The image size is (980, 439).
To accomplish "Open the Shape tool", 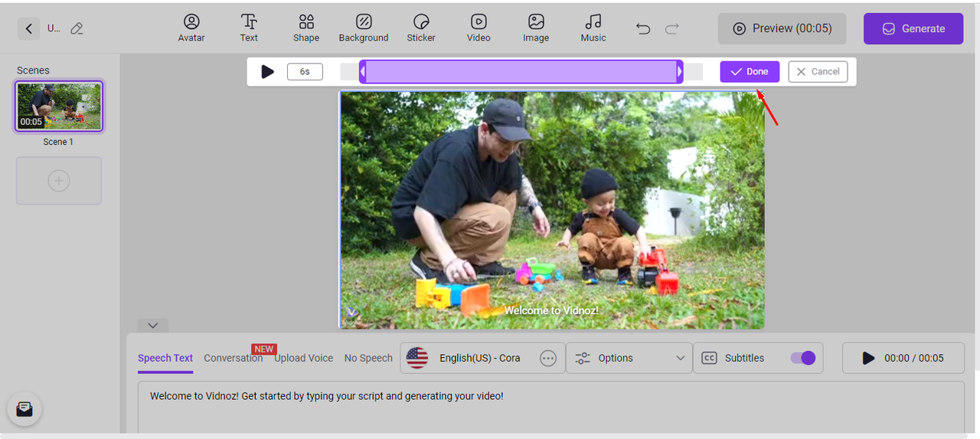I will pos(306,28).
